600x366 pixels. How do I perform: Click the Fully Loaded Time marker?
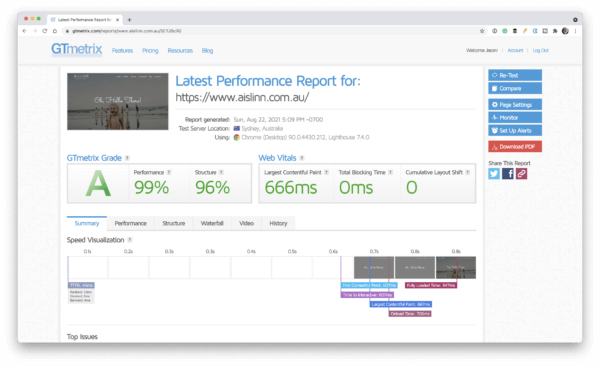[x=431, y=285]
